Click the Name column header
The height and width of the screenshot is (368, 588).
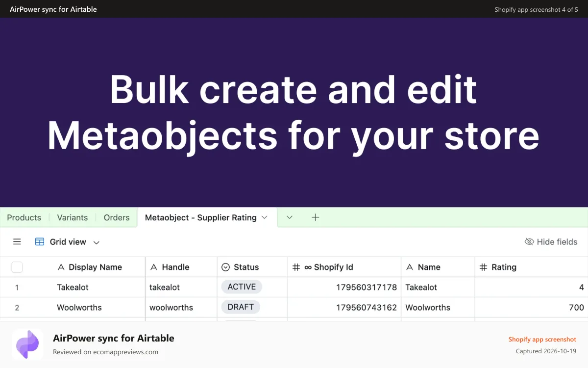438,267
